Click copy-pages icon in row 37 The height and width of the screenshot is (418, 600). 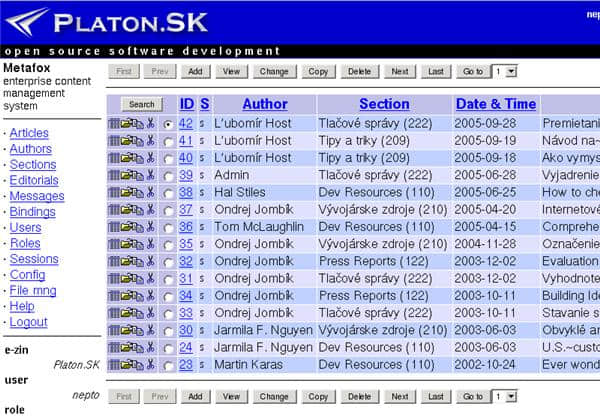(x=138, y=209)
